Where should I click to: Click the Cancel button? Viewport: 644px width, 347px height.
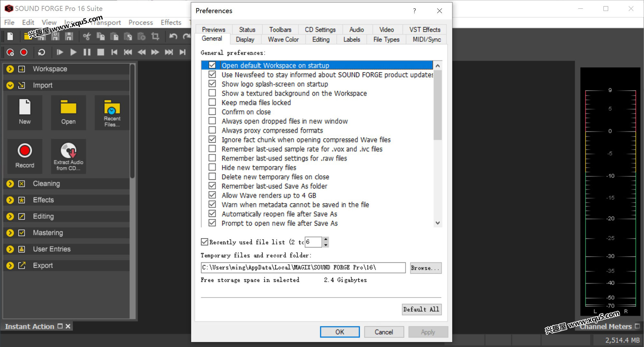tap(384, 332)
